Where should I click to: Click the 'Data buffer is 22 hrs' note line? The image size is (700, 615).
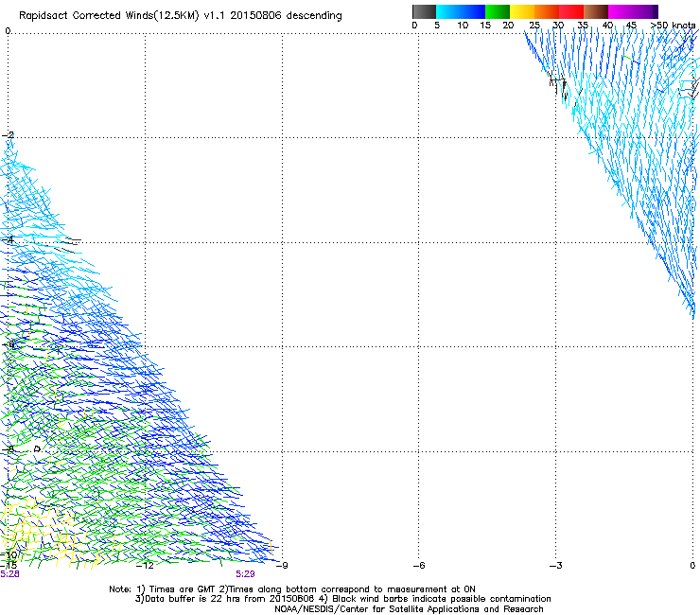pos(342,599)
